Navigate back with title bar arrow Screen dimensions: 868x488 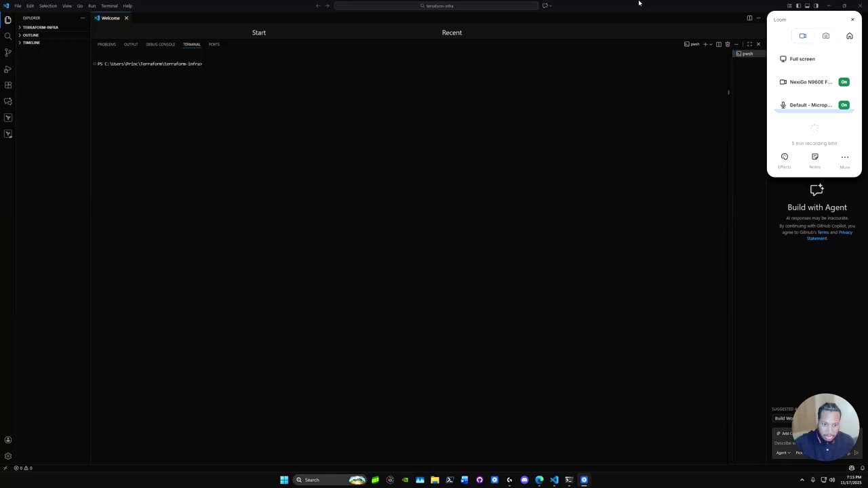pos(318,5)
